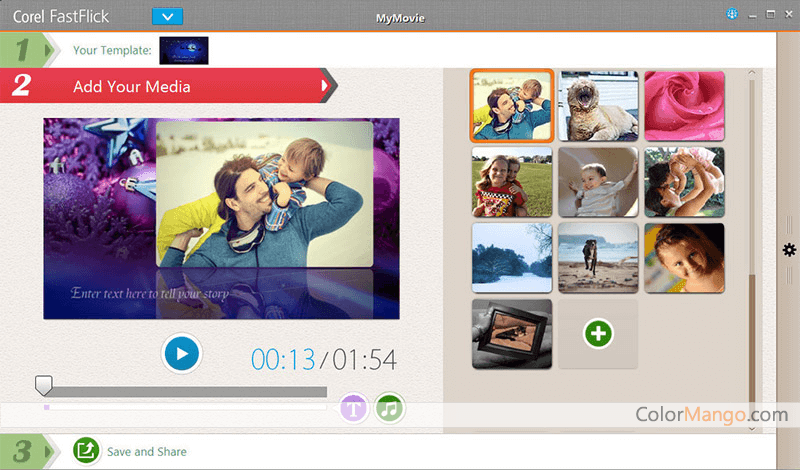The height and width of the screenshot is (470, 800).
Task: Click the playback scrubber handle
Action: pos(43,385)
